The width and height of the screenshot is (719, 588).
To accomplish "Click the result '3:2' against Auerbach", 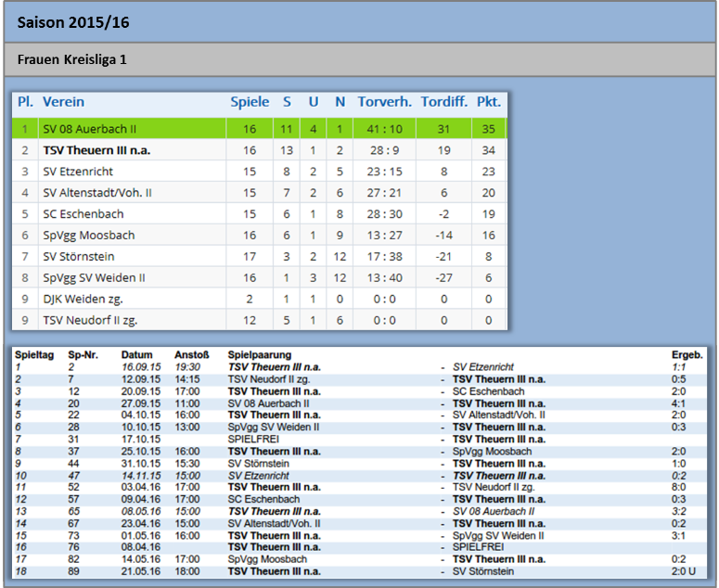I will click(679, 511).
